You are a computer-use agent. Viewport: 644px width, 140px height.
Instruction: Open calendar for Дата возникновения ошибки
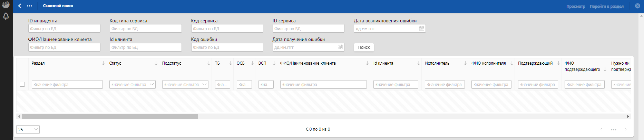tap(421, 29)
